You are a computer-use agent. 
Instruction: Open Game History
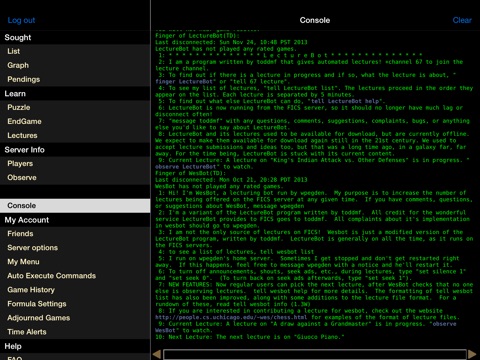(75, 290)
